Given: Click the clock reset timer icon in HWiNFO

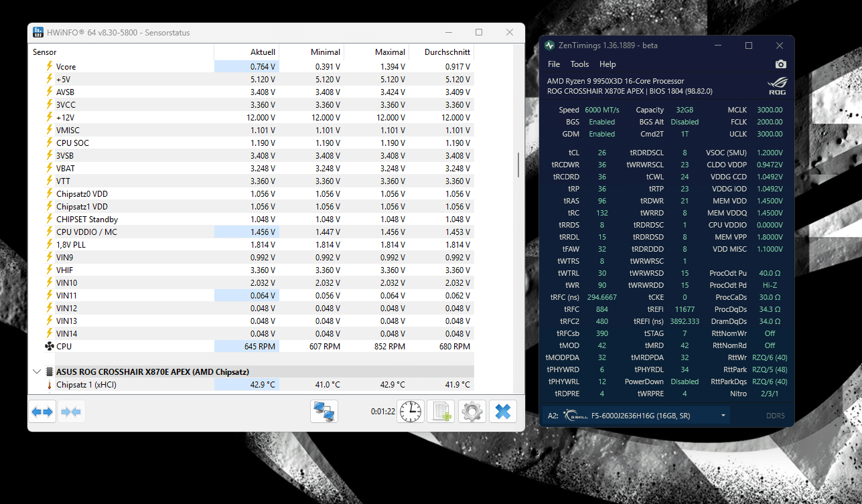Looking at the screenshot, I should click(x=411, y=412).
